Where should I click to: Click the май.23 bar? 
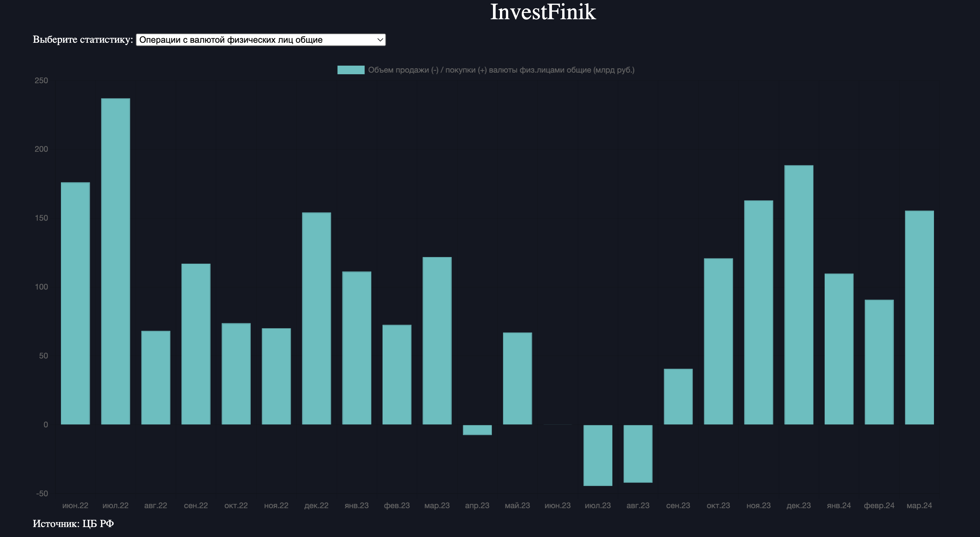click(x=517, y=378)
